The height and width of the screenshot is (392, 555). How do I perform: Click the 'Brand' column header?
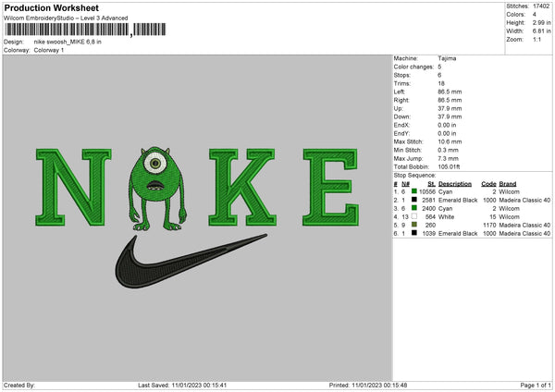click(x=508, y=184)
